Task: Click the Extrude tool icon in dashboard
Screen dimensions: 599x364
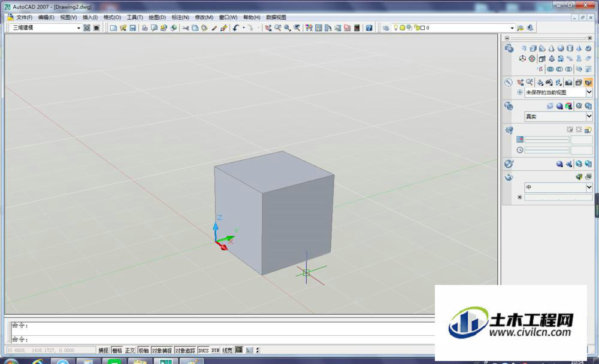Action: coord(542,59)
